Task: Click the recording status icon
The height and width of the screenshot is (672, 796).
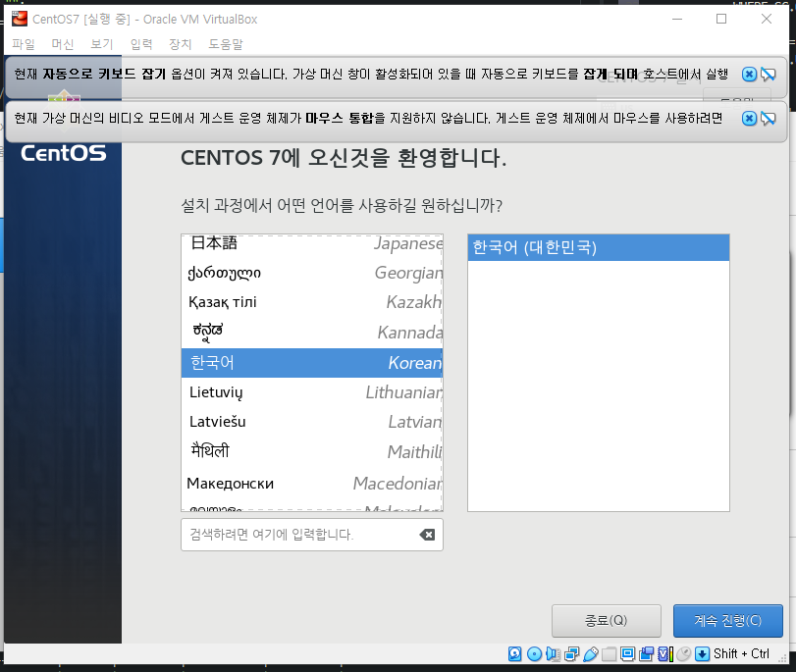Action: [x=646, y=654]
